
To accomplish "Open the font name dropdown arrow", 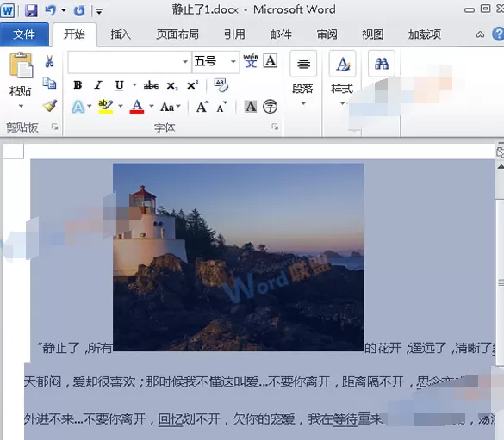I will tap(185, 61).
